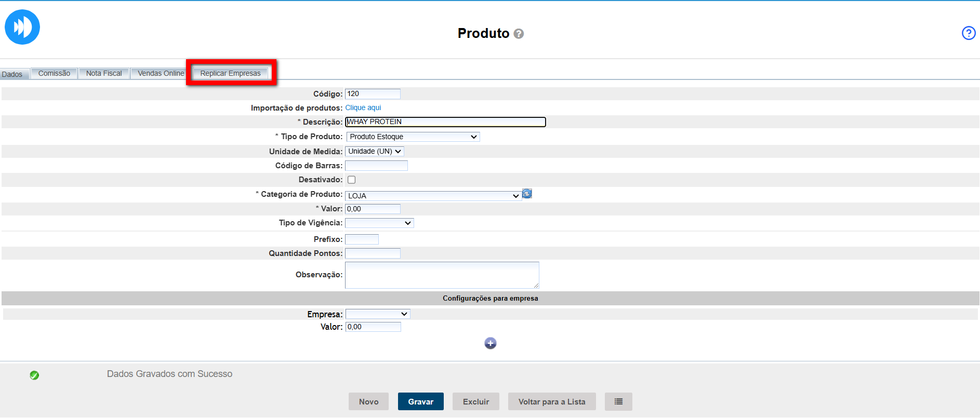
Task: Click the blue fast-forward logo icon
Action: (22, 27)
